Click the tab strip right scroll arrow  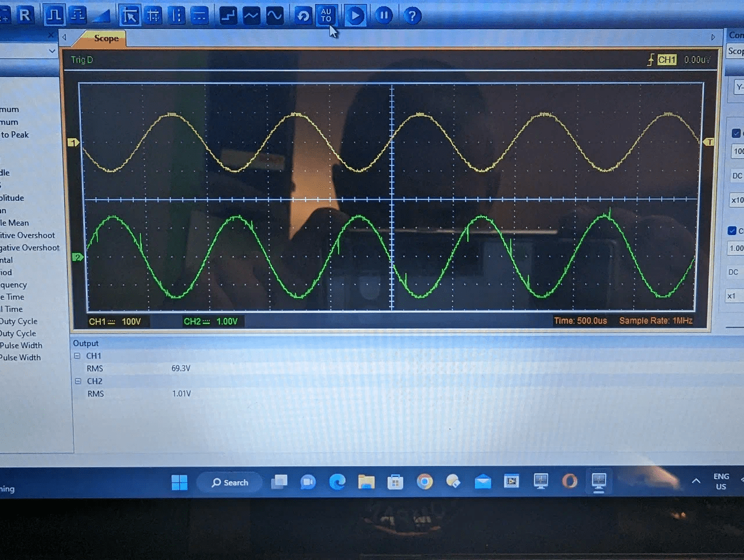(x=713, y=37)
